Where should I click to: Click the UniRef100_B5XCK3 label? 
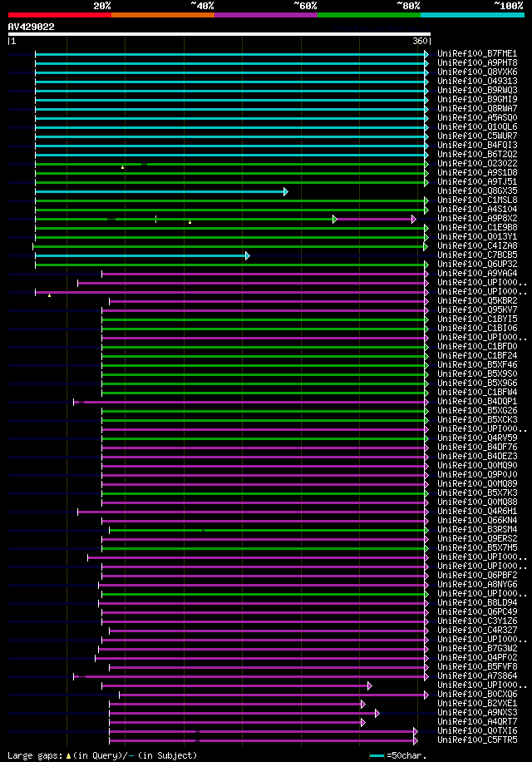click(477, 419)
